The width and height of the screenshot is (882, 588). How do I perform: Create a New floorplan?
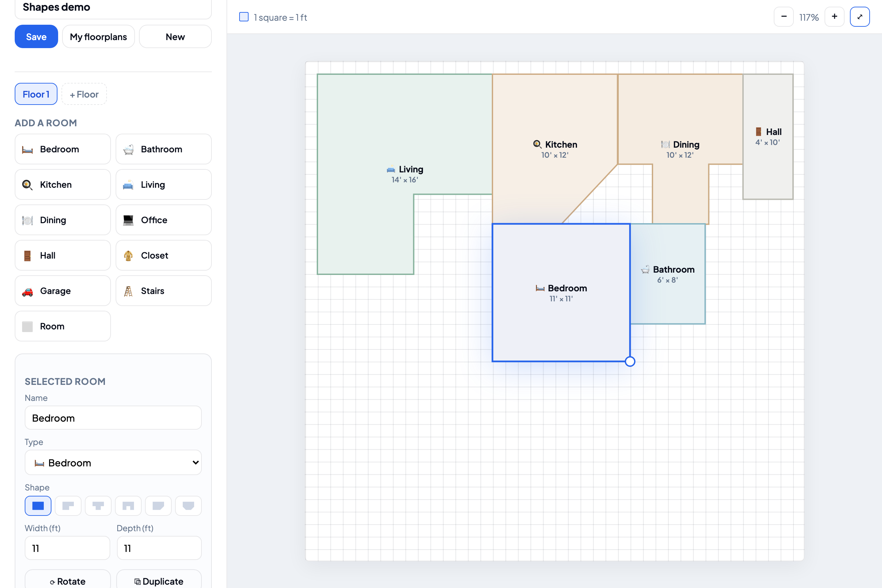pos(175,37)
